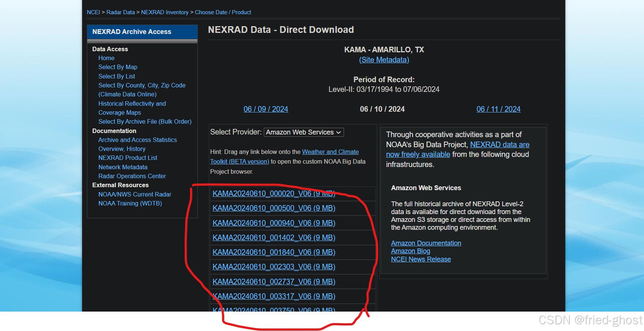Click the Amazon Web Services heading
The image size is (644, 331).
click(x=426, y=188)
